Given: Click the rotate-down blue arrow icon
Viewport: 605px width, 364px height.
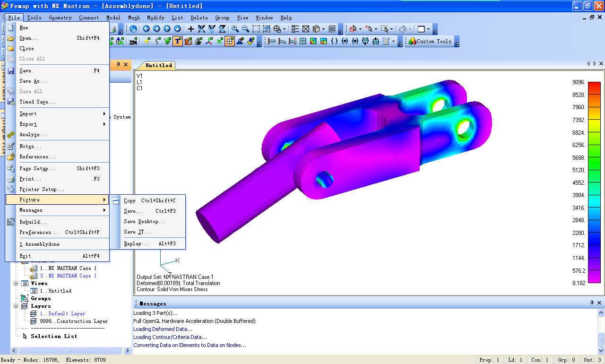Looking at the screenshot, I should 177,29.
